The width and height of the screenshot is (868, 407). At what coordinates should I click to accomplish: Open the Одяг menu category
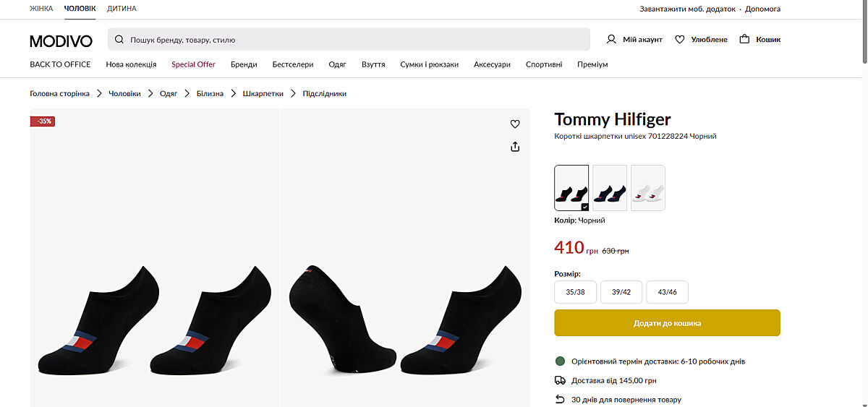coord(337,64)
